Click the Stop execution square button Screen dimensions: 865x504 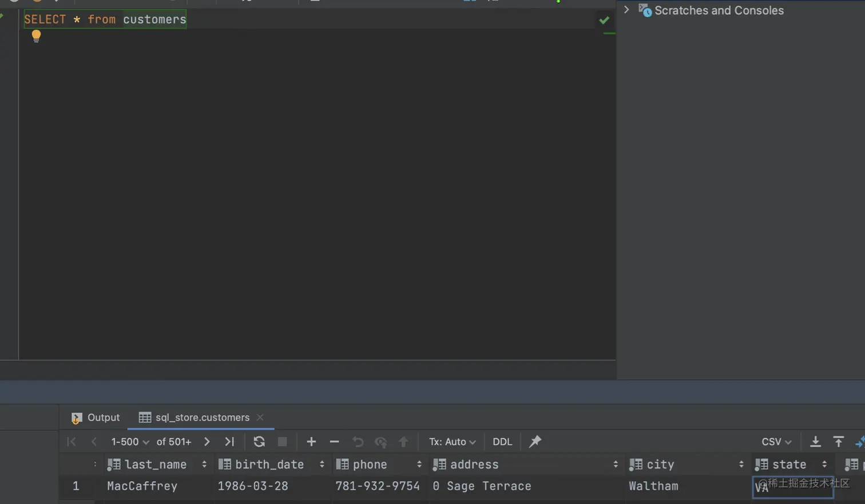282,442
